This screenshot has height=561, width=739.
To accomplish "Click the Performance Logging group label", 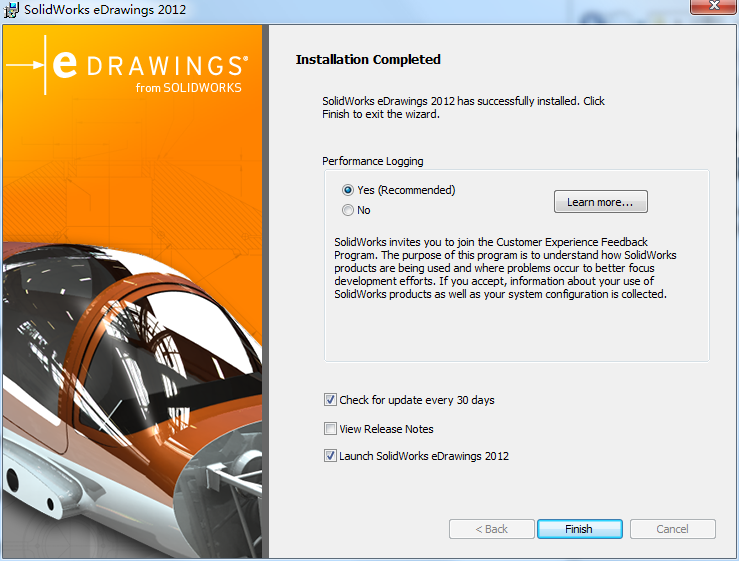I will (372, 161).
